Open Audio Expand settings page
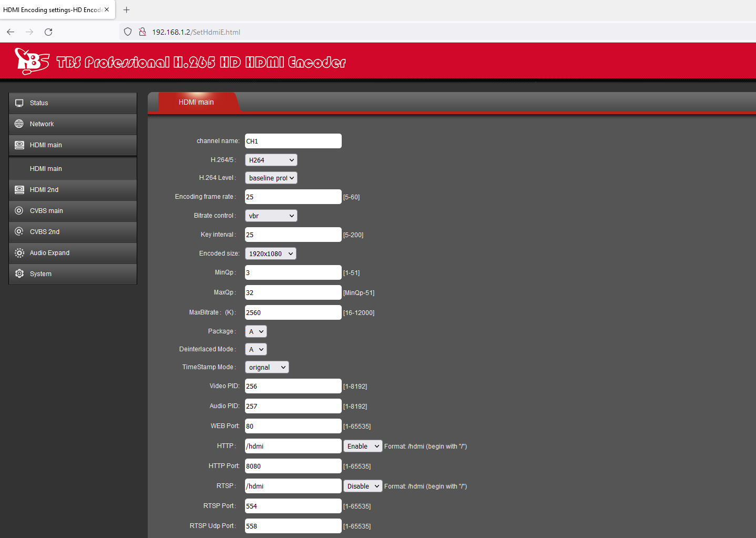Viewport: 756px width, 538px height. click(73, 253)
